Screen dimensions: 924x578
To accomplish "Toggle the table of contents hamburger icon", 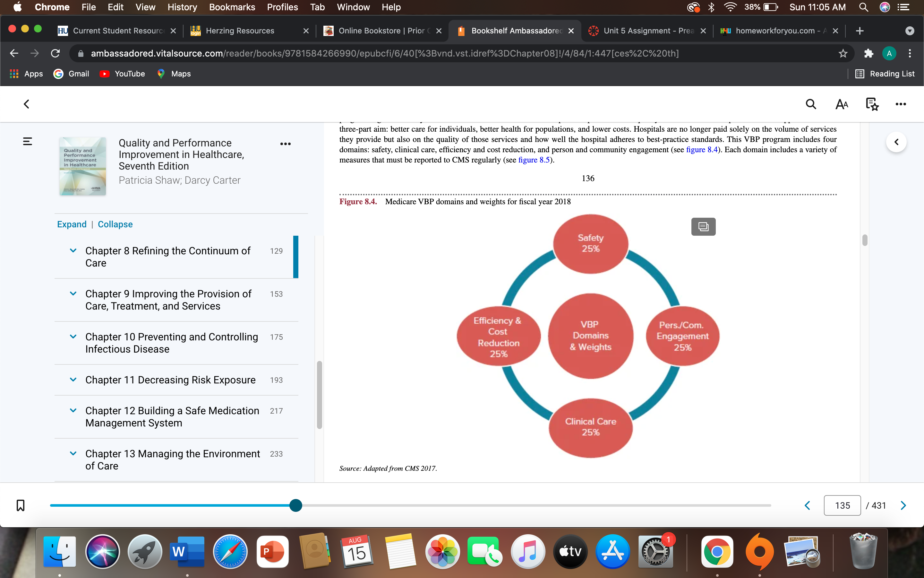I will click(28, 141).
